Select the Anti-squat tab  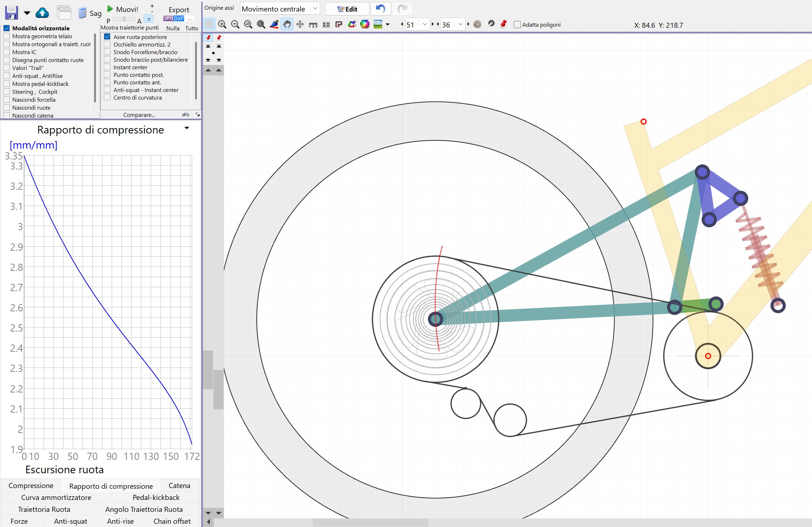(71, 521)
